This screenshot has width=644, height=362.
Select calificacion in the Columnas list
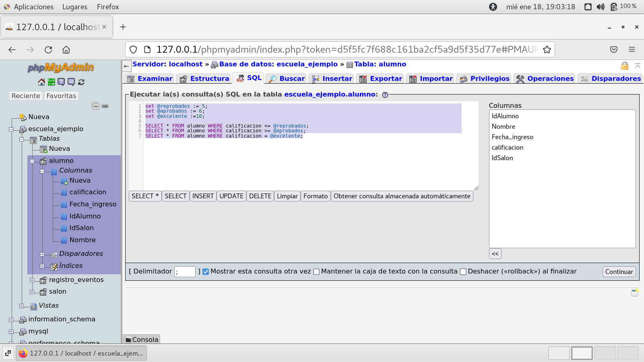coord(507,148)
